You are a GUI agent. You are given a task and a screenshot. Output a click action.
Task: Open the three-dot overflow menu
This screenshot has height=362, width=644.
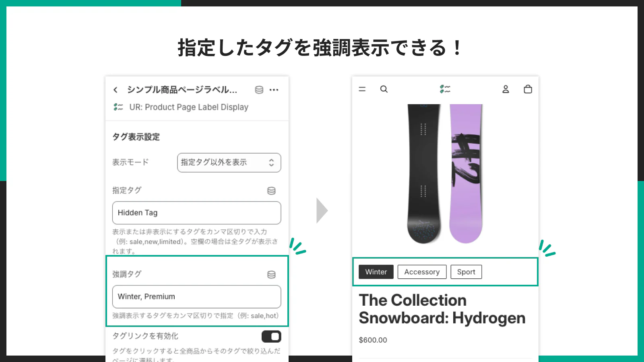[x=274, y=90]
